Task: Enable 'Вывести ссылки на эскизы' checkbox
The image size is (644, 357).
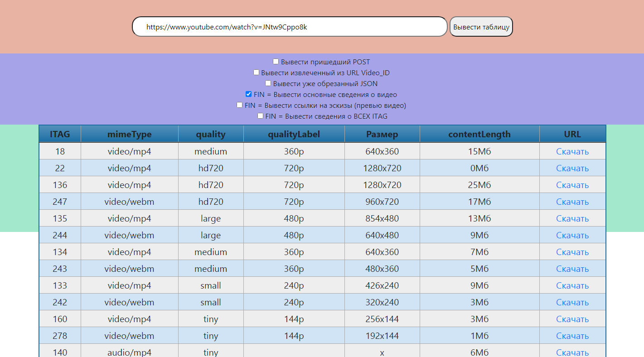Action: [239, 105]
